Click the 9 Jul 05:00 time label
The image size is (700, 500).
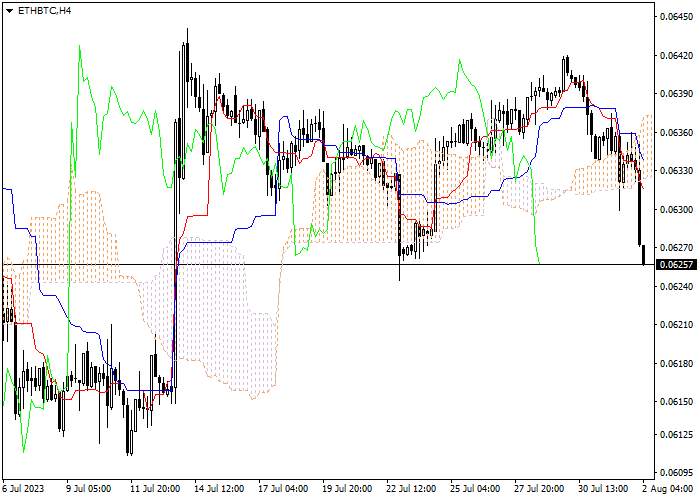[x=88, y=488]
